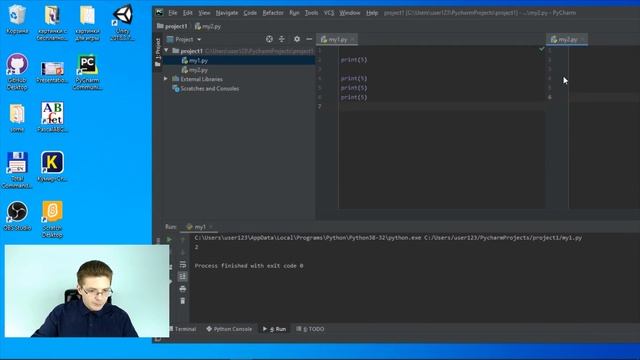640x360 pixels.
Task: Open the first картинки folder on the desktop
Action: [52, 22]
